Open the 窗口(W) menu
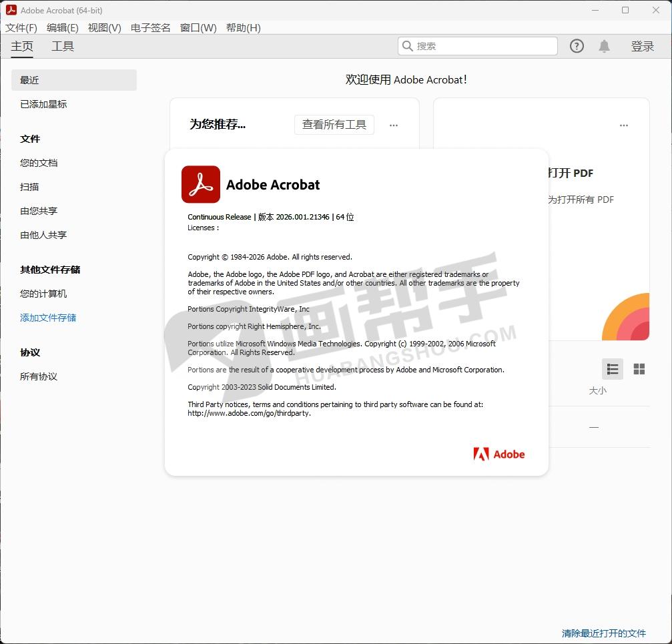 (x=198, y=28)
